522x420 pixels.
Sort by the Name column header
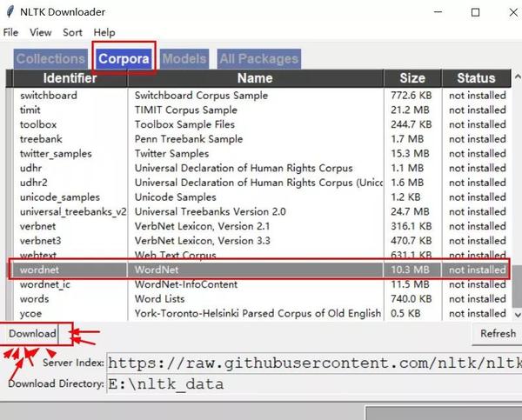255,78
